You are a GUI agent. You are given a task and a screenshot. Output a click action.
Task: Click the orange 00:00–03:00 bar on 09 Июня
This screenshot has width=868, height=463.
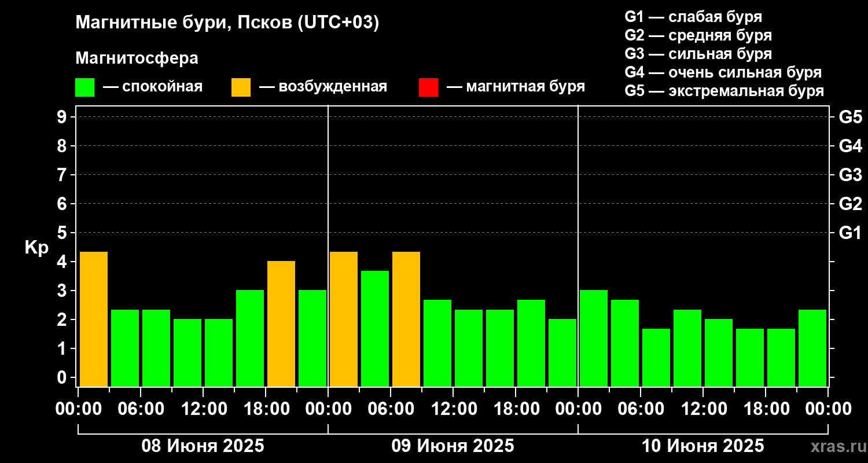344,319
